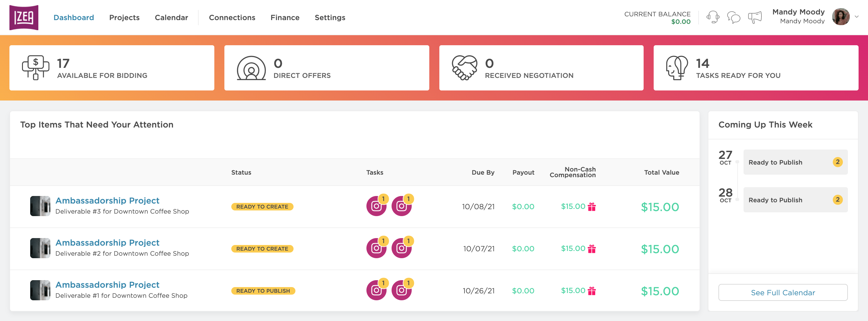
Task: Open the 14 Tasks Ready For You card
Action: (756, 68)
